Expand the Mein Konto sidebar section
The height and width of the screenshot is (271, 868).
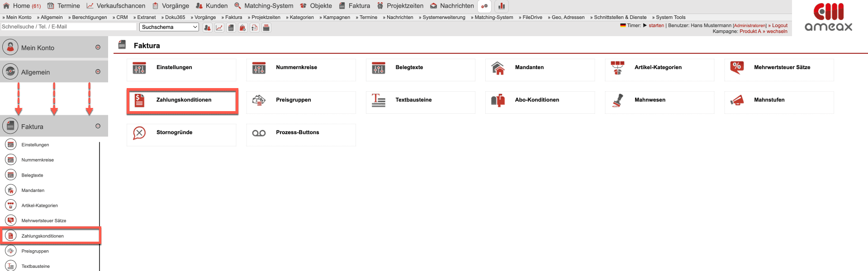tap(98, 47)
